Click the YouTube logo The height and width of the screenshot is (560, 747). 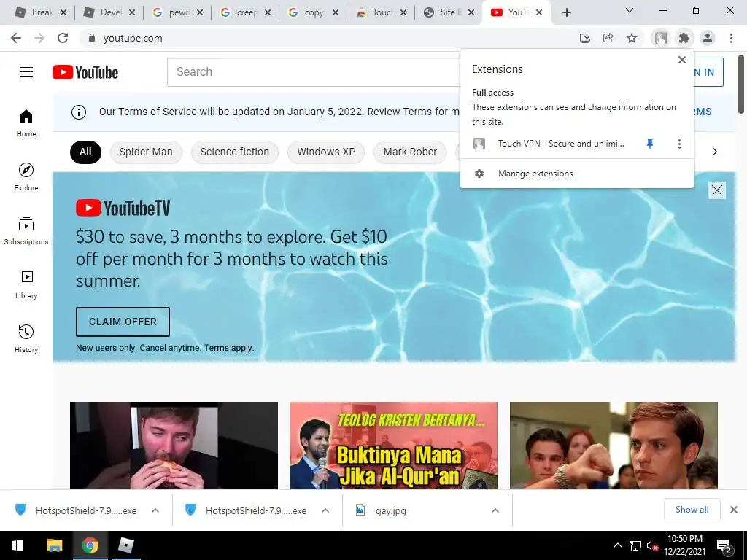pyautogui.click(x=85, y=72)
